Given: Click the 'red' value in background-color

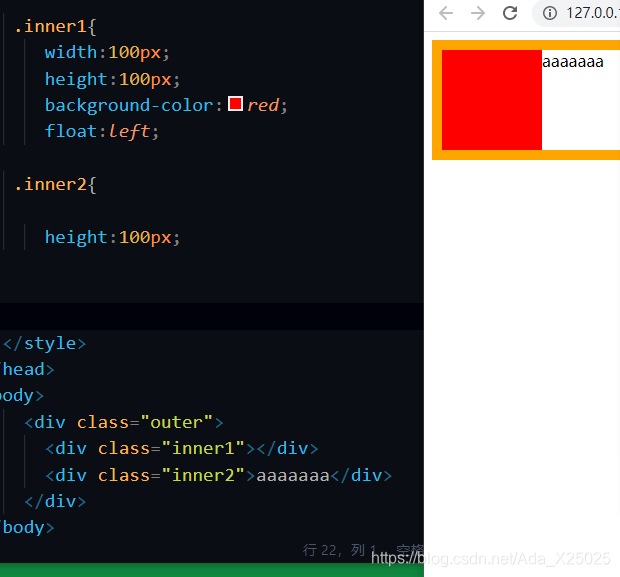Looking at the screenshot, I should 263,105.
